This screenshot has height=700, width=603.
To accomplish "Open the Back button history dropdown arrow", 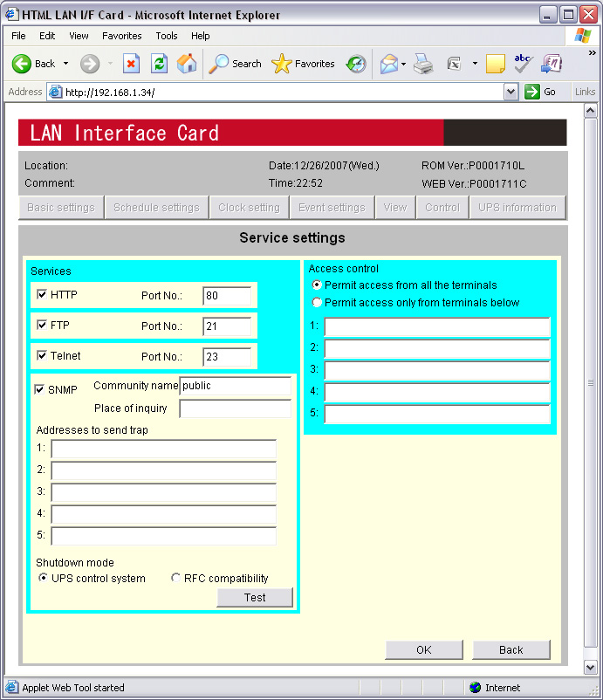I will point(66,64).
